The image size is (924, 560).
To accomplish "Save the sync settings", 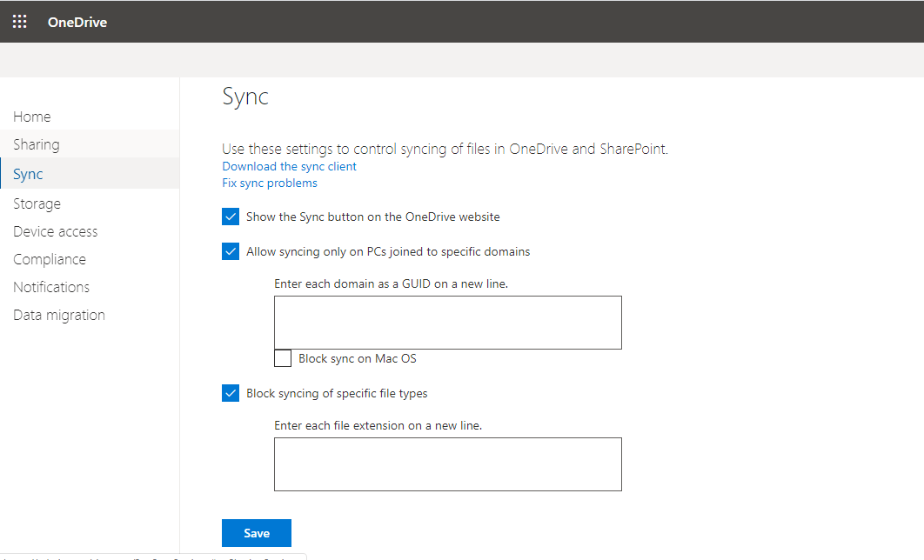I will 257,533.
